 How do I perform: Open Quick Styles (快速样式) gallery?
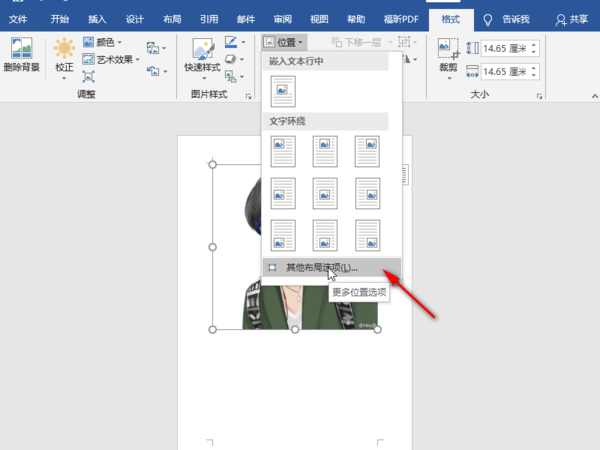[x=202, y=59]
